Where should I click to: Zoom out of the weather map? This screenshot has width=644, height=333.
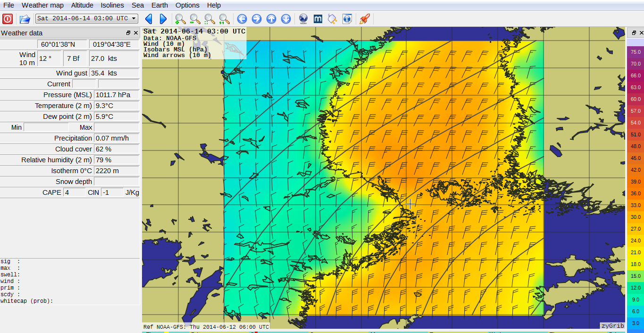(x=195, y=19)
